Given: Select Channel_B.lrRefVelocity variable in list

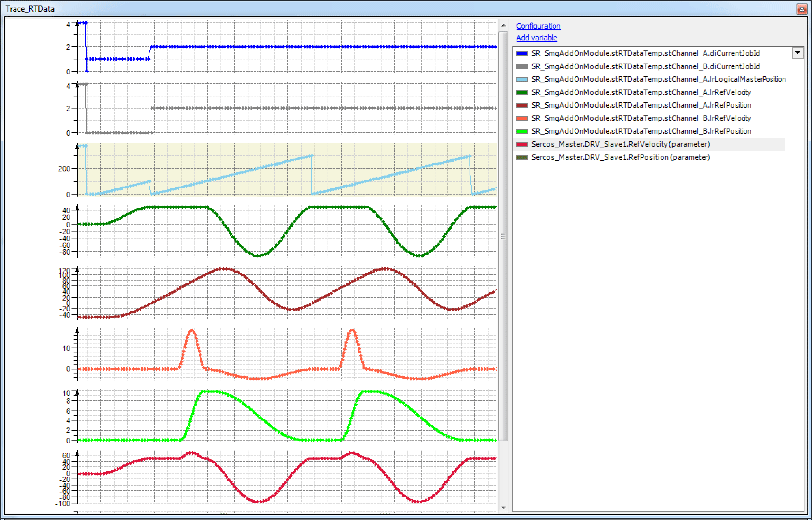Looking at the screenshot, I should pos(641,118).
